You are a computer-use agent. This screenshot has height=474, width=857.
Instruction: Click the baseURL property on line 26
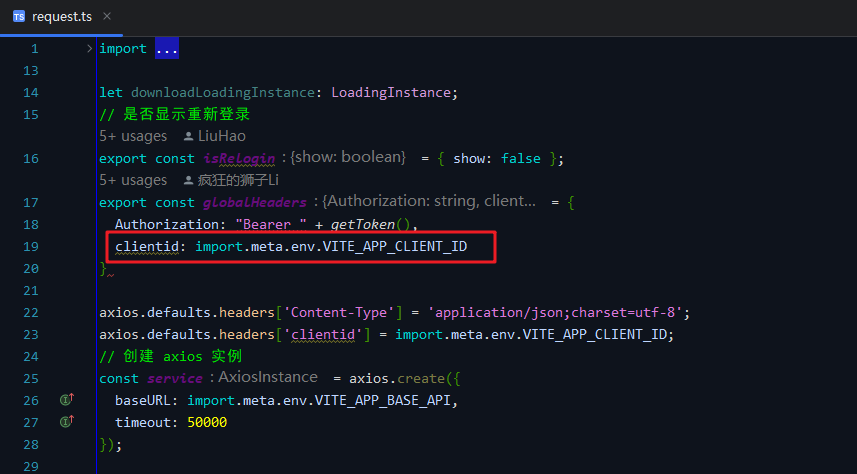tap(143, 400)
